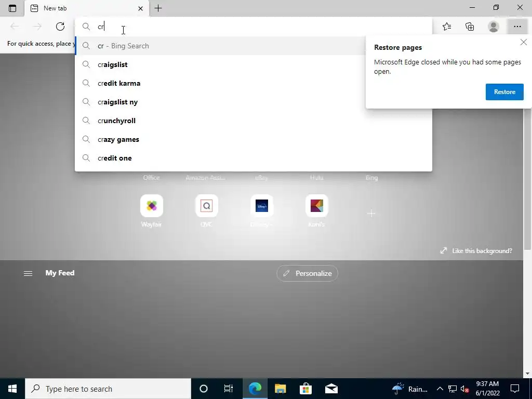This screenshot has height=399, width=532.
Task: Click the Restore button
Action: pos(504,92)
